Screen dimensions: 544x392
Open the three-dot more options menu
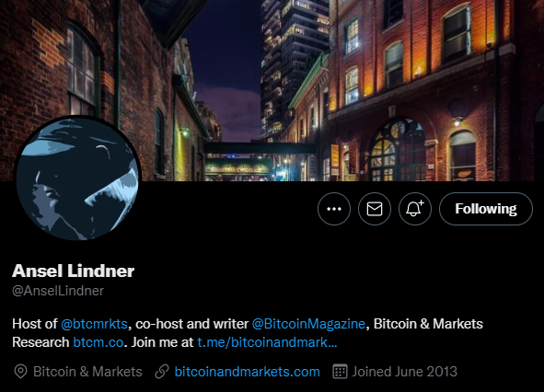point(334,209)
